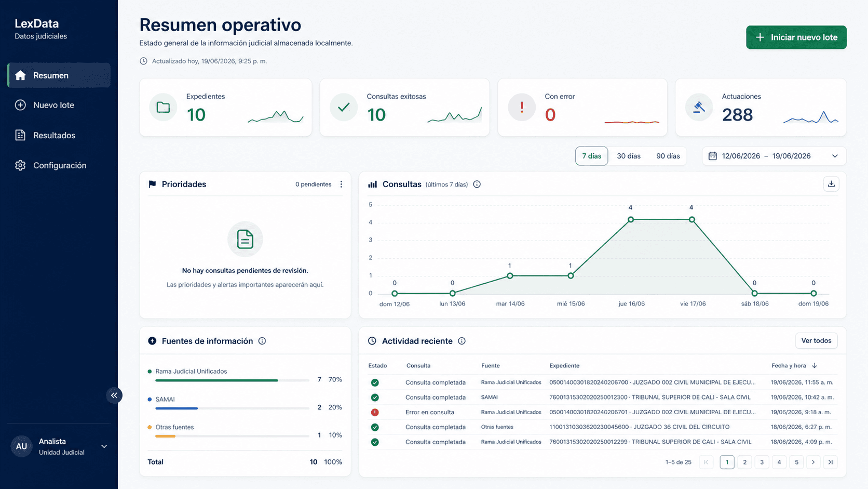Screen dimensions: 868x489
Task: Click the Expedientes sparkline chart
Action: [276, 116]
